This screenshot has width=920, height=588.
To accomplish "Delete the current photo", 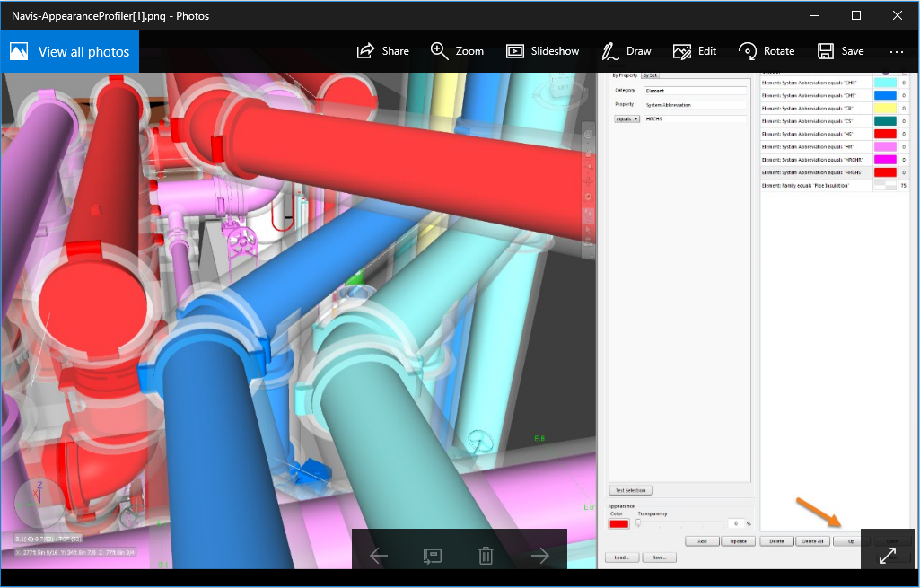I will [x=486, y=556].
